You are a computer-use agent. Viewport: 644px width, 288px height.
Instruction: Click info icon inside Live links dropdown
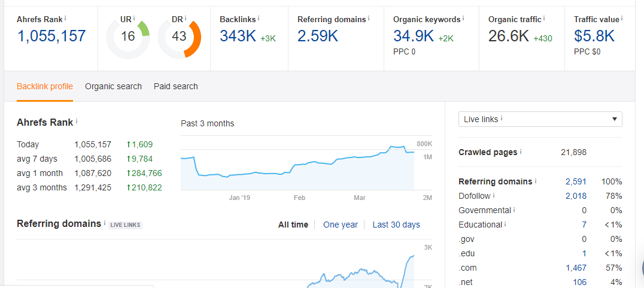pyautogui.click(x=502, y=119)
